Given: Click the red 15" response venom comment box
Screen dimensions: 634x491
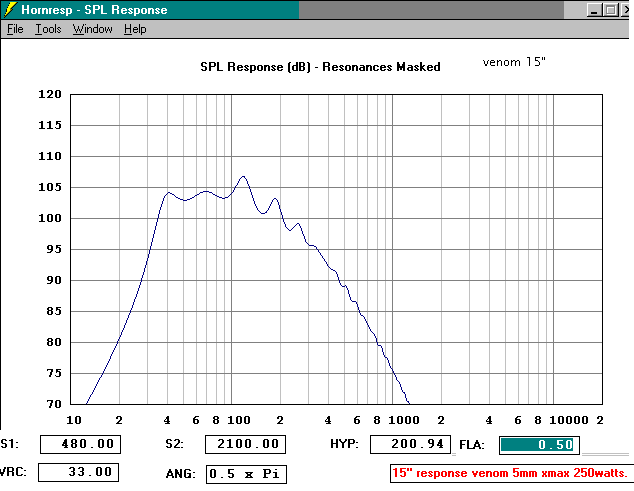Looking at the screenshot, I should [x=511, y=473].
